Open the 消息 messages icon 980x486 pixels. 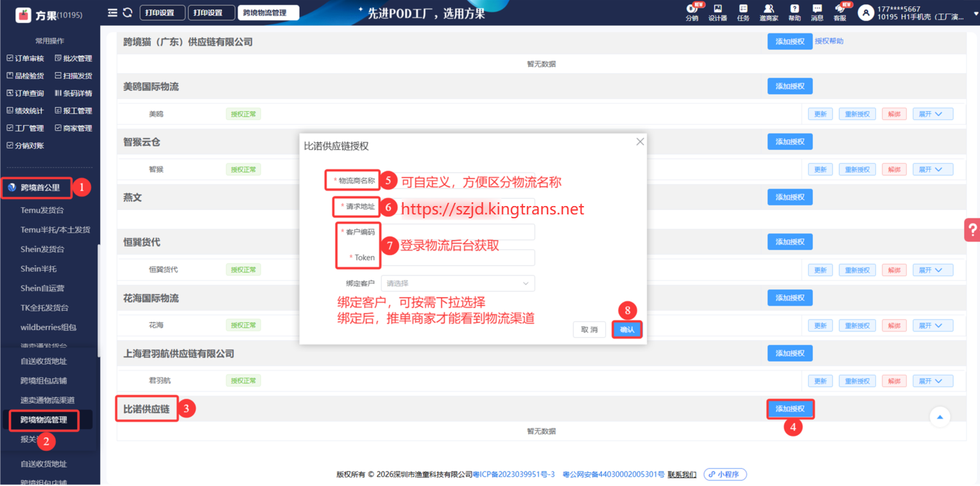click(x=817, y=12)
